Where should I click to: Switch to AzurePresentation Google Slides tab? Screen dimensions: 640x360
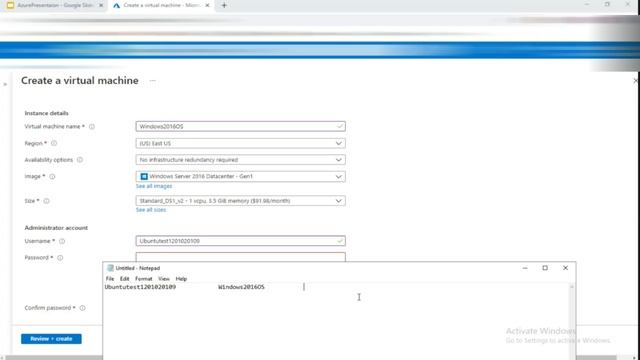pyautogui.click(x=55, y=5)
